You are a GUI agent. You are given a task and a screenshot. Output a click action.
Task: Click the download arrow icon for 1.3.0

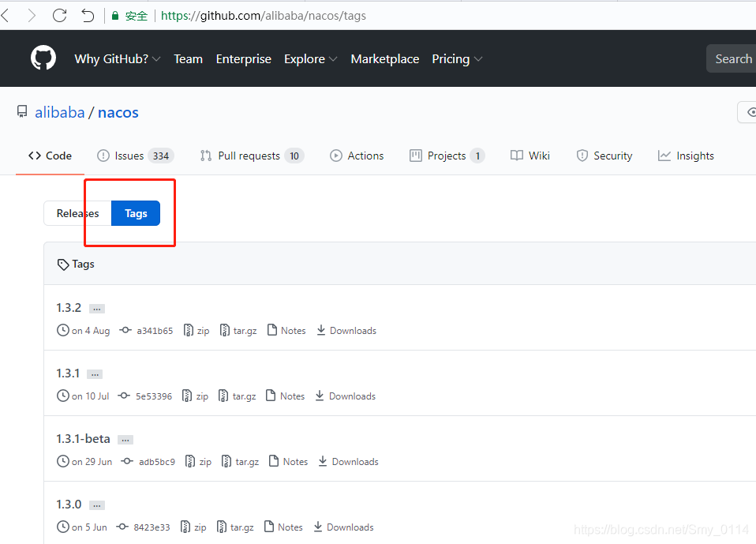(318, 527)
